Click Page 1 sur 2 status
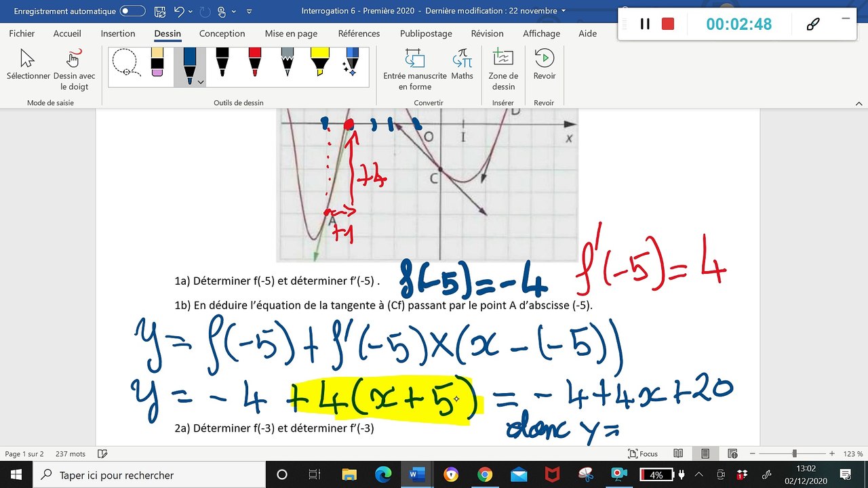This screenshot has height=488, width=868. [24, 453]
